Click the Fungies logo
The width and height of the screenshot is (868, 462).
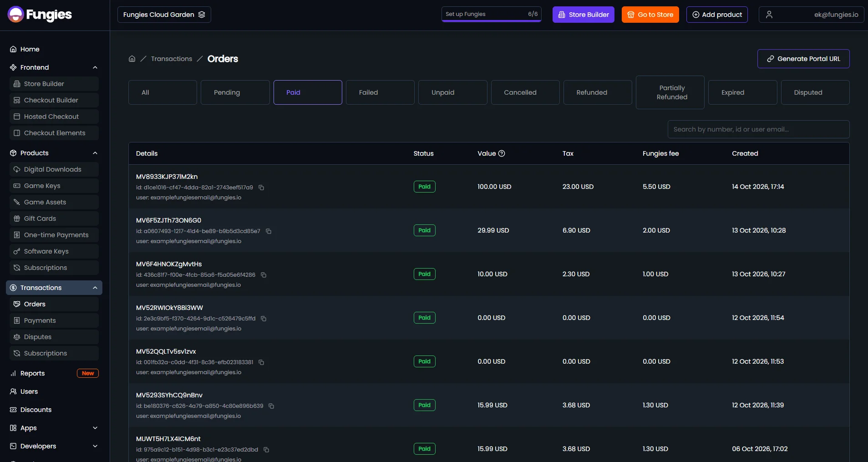pyautogui.click(x=40, y=15)
